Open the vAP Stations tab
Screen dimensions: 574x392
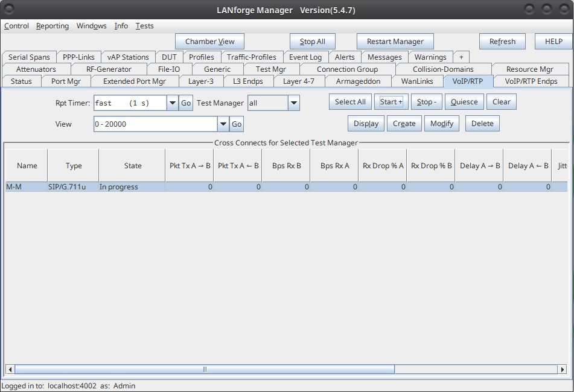(x=128, y=57)
